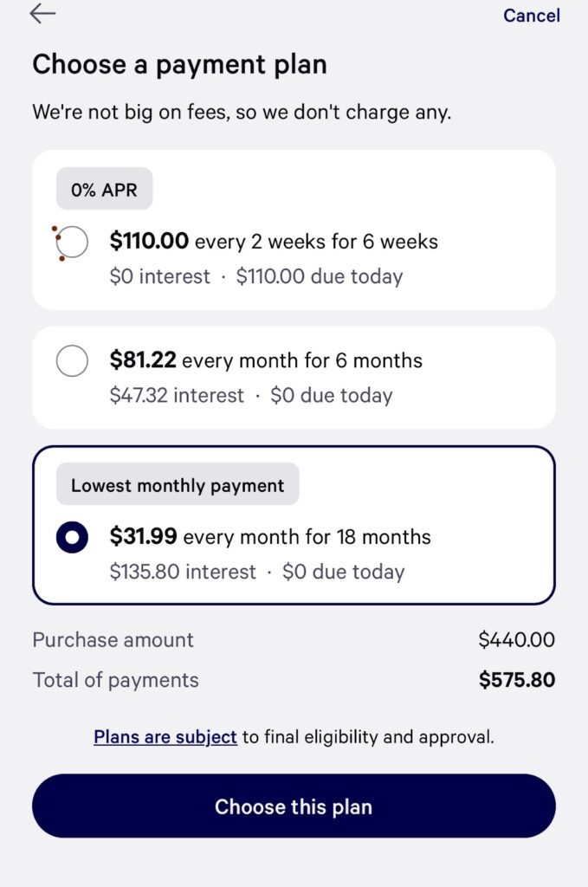Select the $31.99 eighteen-month plan radio button
Image resolution: width=588 pixels, height=887 pixels.
click(72, 537)
